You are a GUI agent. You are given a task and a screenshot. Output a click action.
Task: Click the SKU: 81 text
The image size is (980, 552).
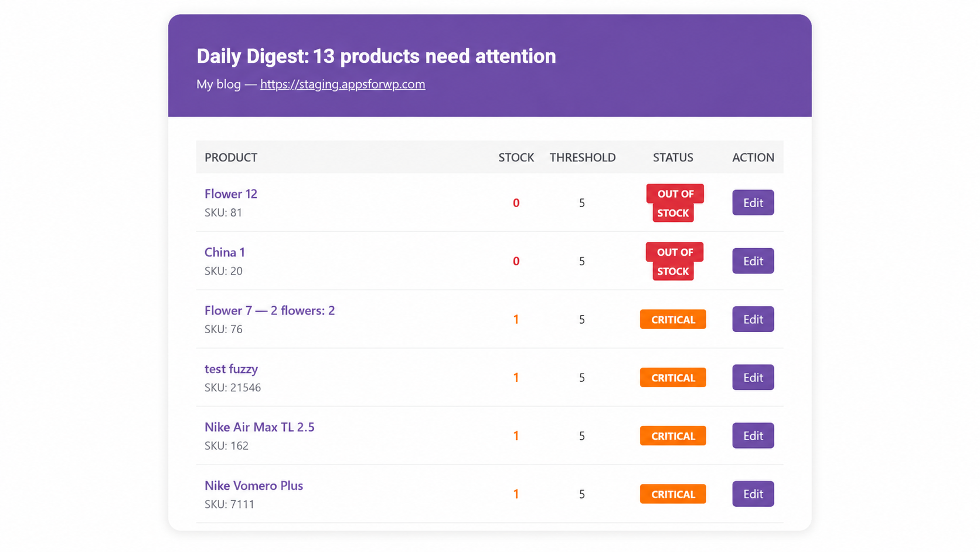tap(223, 212)
